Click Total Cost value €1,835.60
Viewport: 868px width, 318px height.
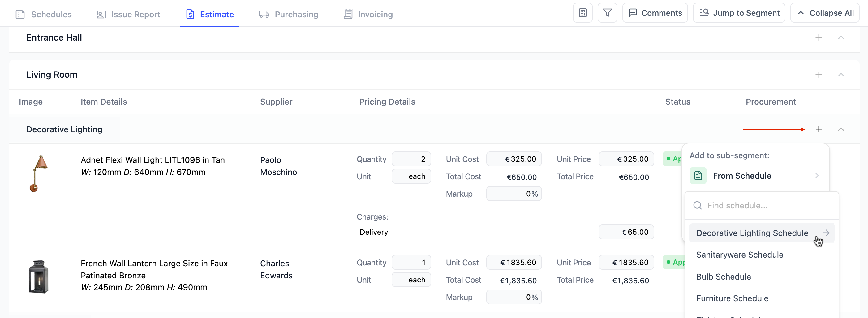point(518,281)
